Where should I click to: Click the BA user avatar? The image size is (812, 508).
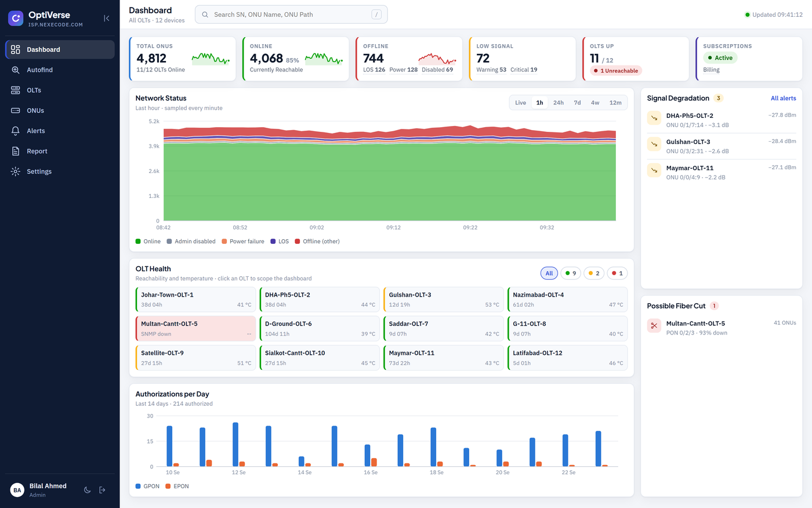coord(17,490)
